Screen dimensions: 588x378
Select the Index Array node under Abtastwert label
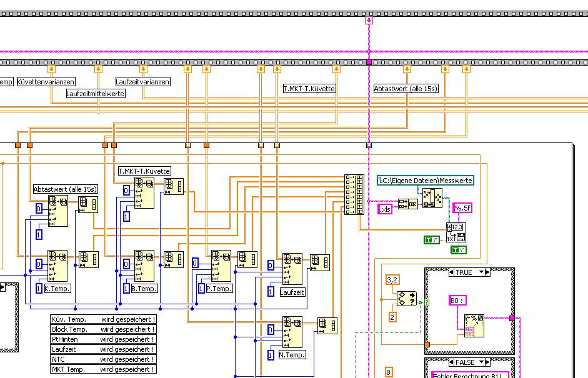click(x=58, y=211)
